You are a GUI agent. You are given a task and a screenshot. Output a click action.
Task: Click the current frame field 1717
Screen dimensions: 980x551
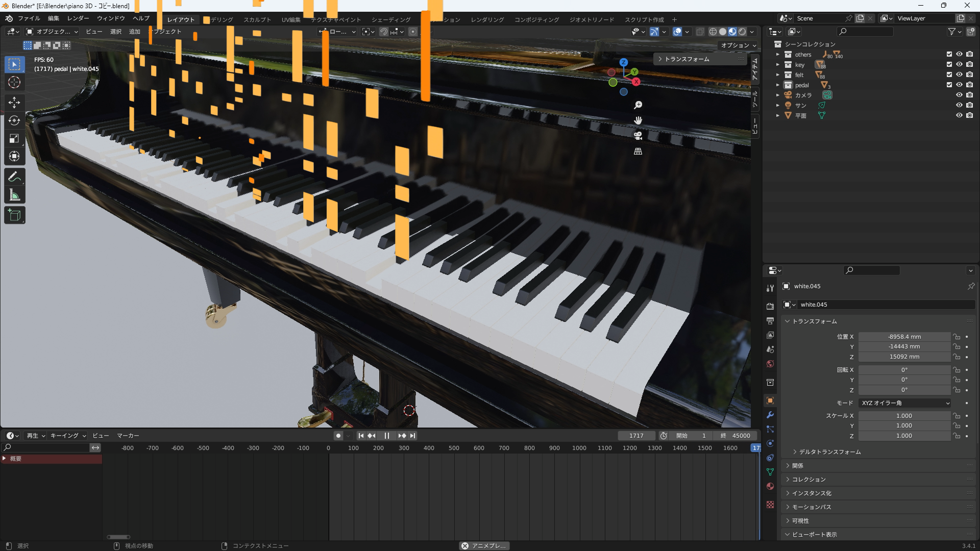[636, 436]
